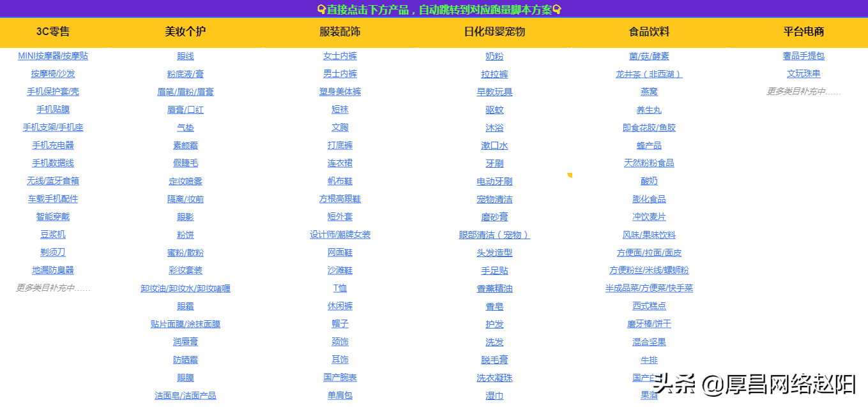Viewport: 868px width, 407px height.
Task: Open the 设计师/潮牌女装 link
Action: (340, 235)
